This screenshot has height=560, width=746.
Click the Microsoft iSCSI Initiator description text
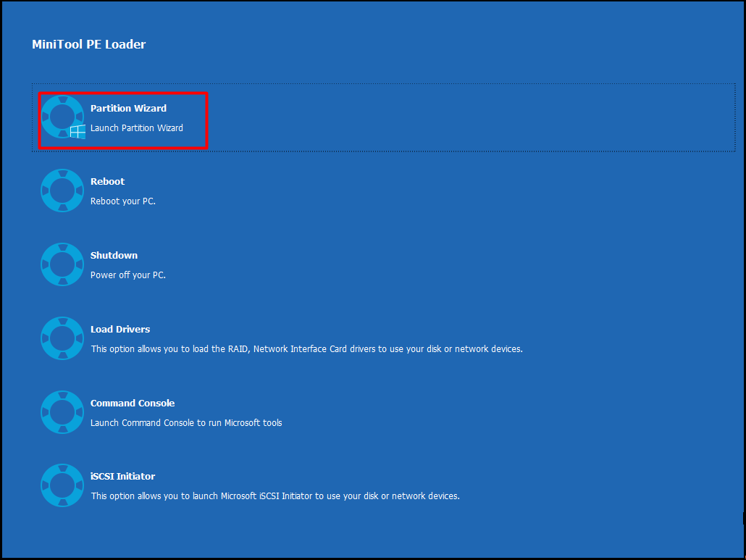(x=275, y=496)
